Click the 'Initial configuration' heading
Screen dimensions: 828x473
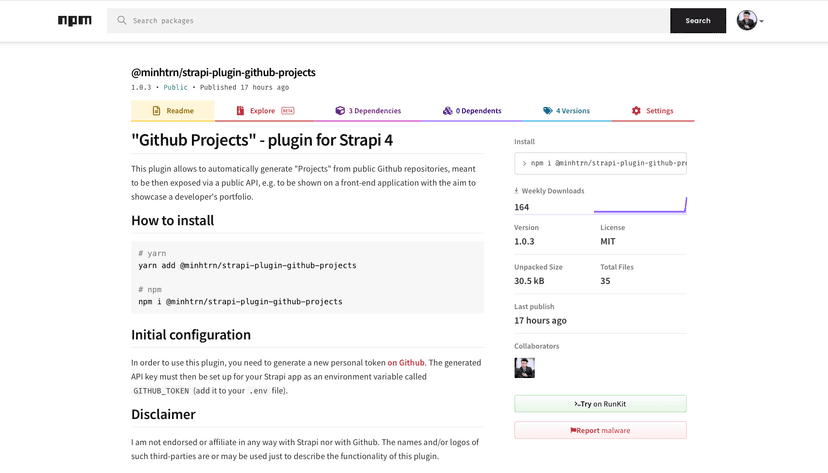[191, 335]
